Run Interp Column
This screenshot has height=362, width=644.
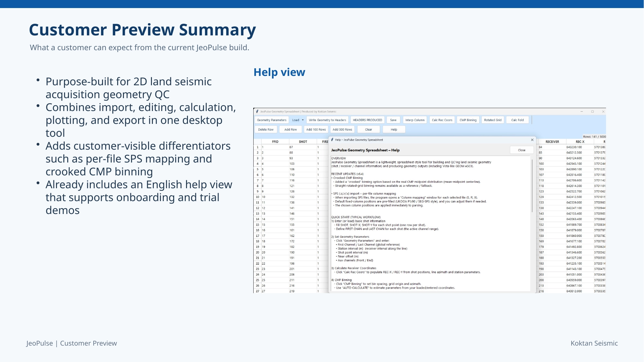pyautogui.click(x=415, y=120)
